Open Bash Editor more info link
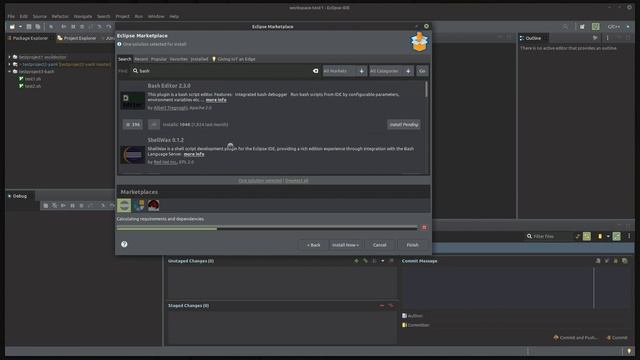 (x=216, y=100)
